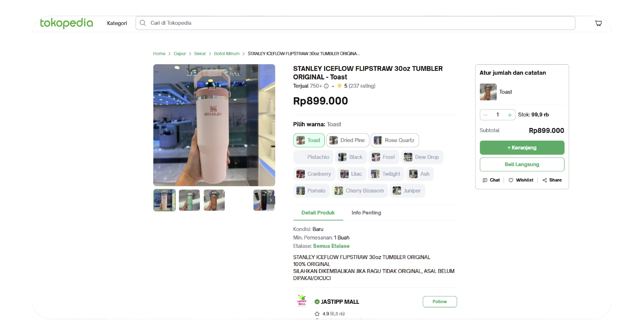Viewport: 644px width, 335px height.
Task: Switch to the Info Penting tab
Action: coord(366,213)
